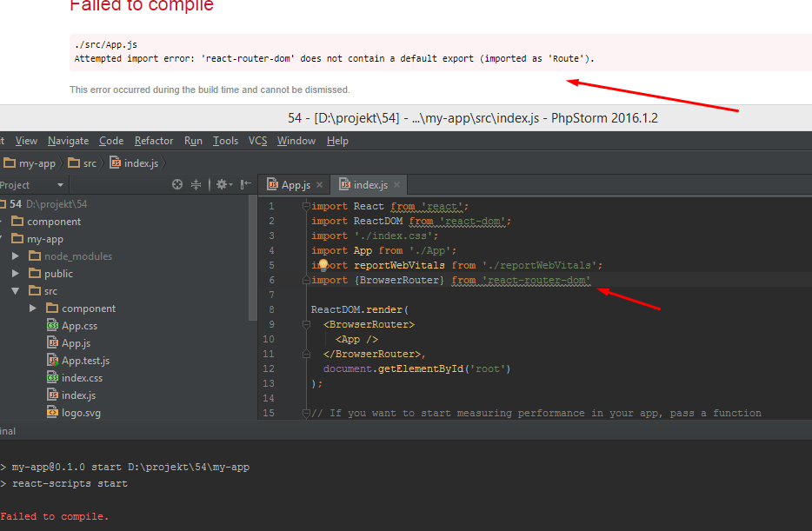The height and width of the screenshot is (531, 812).
Task: Open the Refactor menu
Action: click(154, 141)
